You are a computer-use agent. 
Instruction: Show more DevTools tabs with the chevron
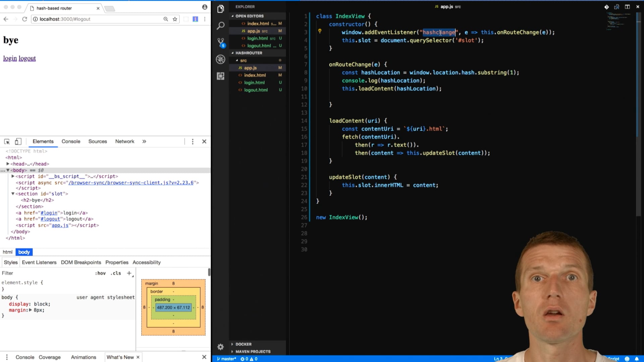144,141
